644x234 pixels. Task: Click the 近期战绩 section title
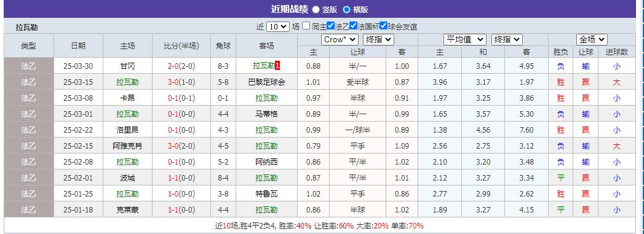tap(290, 9)
